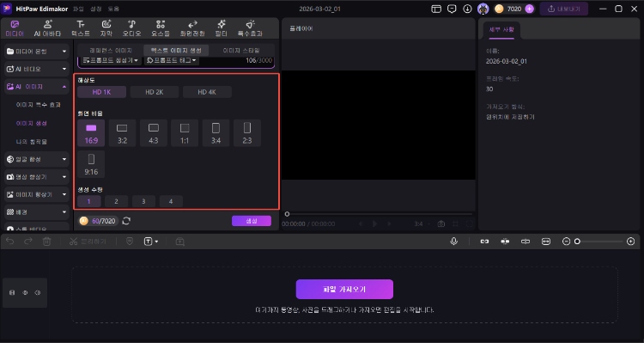
Task: Click the 파일 가져오기 import file button
Action: tap(344, 289)
